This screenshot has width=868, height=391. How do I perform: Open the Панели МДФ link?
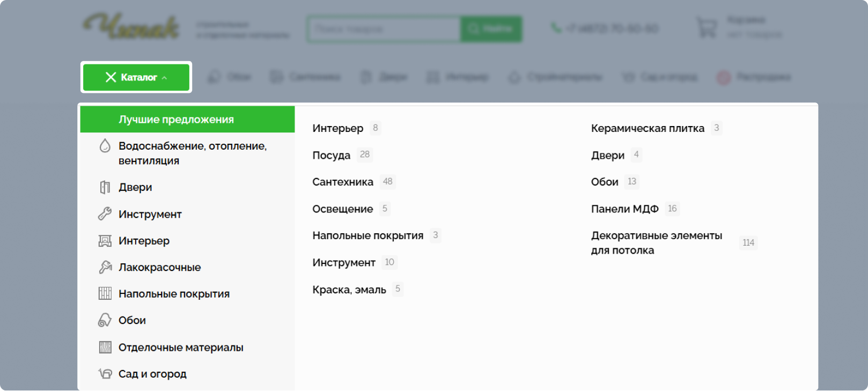click(624, 209)
